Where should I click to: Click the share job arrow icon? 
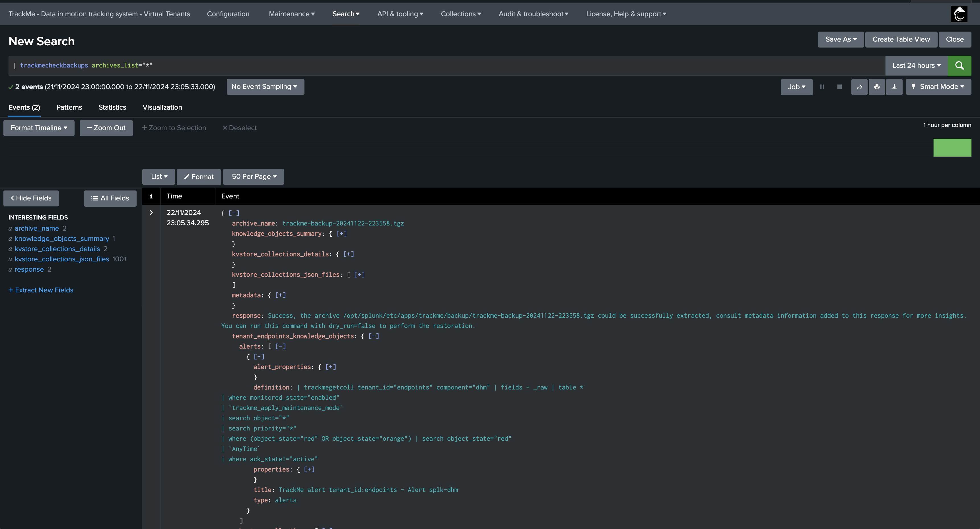tap(859, 87)
